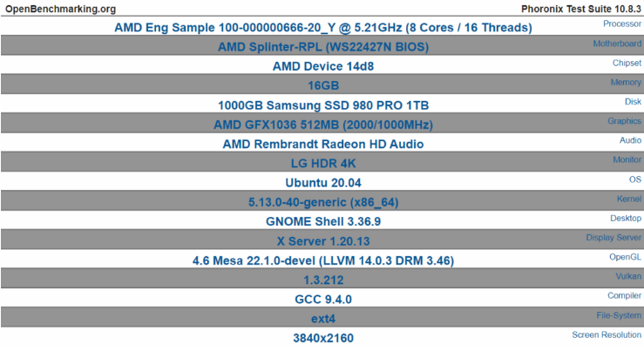The width and height of the screenshot is (644, 351).
Task: Click the AMD GFX1036 512MB graphics value
Action: coord(322,125)
